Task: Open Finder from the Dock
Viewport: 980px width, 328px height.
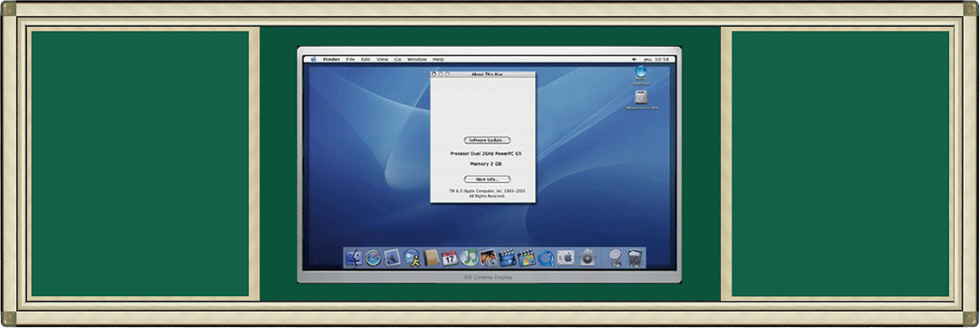Action: [x=354, y=257]
